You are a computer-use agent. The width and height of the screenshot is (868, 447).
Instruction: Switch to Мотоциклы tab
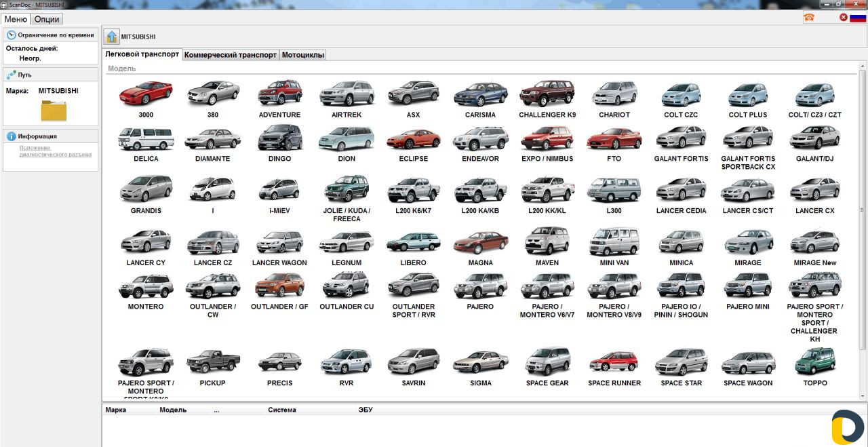(x=302, y=55)
